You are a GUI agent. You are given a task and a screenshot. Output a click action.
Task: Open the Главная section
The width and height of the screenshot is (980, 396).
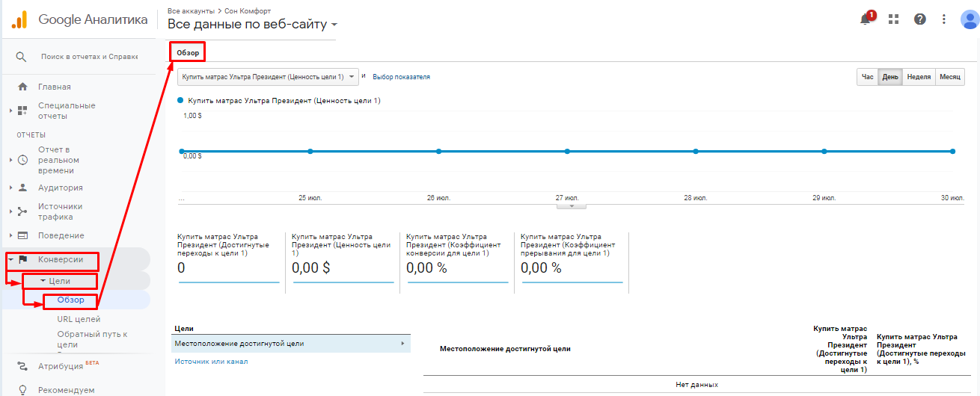pyautogui.click(x=55, y=87)
